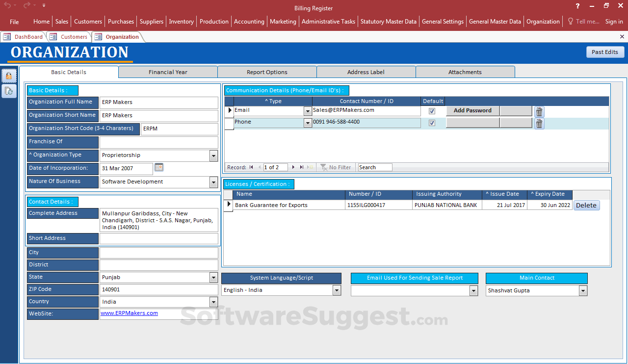Open the Quick Access Toolbar customize arrow

click(x=44, y=5)
